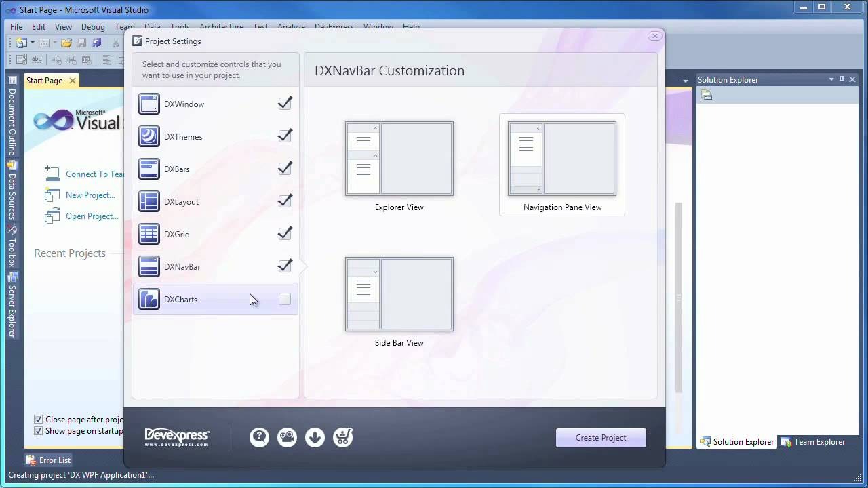
Task: Open the document tab list dropdown arrow
Action: coord(686,81)
